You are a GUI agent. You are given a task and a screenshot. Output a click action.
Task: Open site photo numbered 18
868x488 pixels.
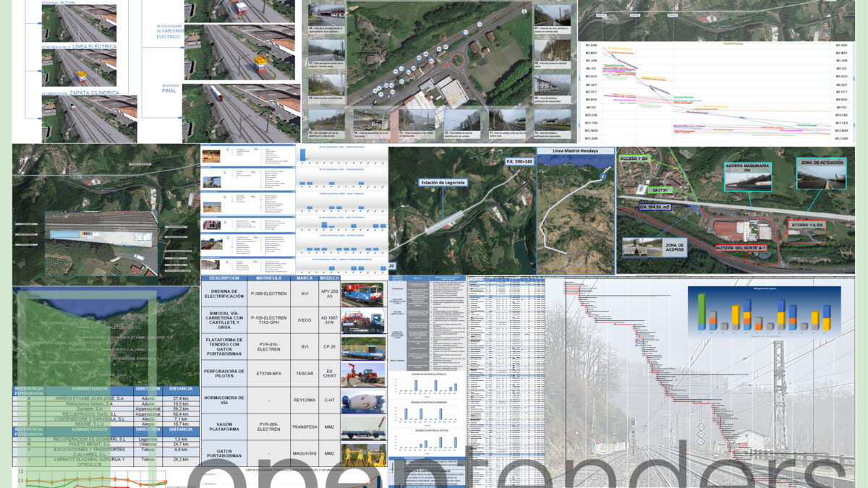tap(325, 16)
